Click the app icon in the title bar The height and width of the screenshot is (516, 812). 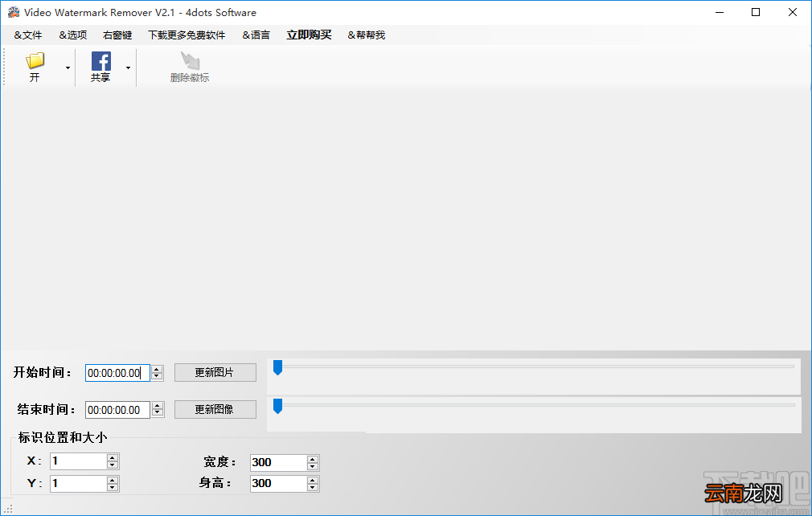click(13, 12)
